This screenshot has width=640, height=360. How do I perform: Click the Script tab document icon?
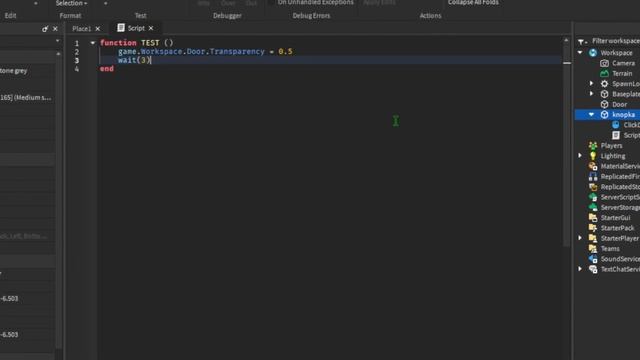(121, 28)
